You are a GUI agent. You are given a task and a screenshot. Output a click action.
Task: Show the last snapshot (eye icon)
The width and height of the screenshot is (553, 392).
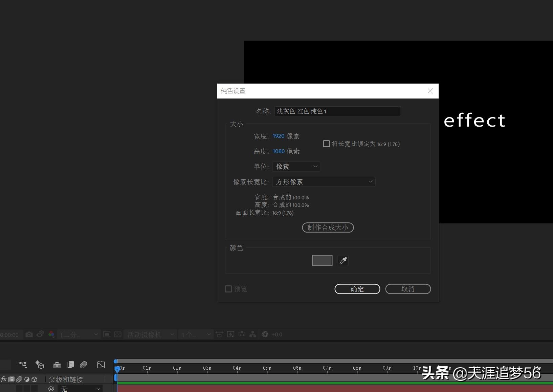pyautogui.click(x=40, y=334)
